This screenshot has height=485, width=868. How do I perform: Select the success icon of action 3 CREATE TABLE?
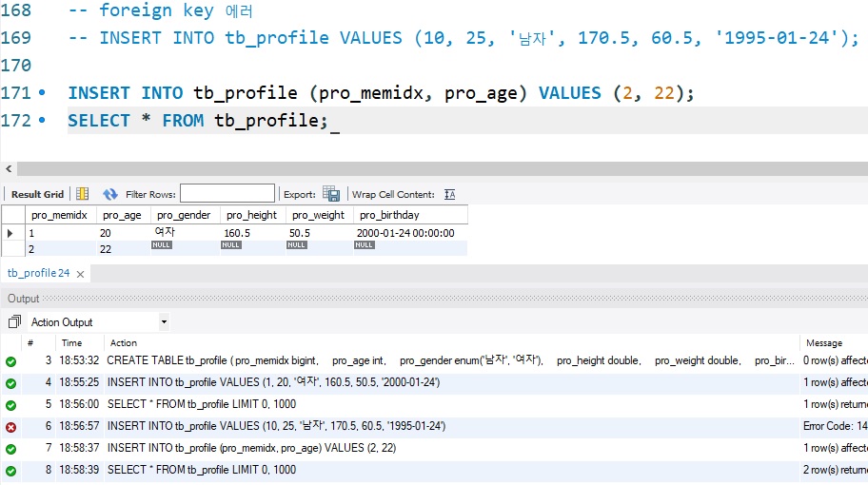pyautogui.click(x=10, y=361)
